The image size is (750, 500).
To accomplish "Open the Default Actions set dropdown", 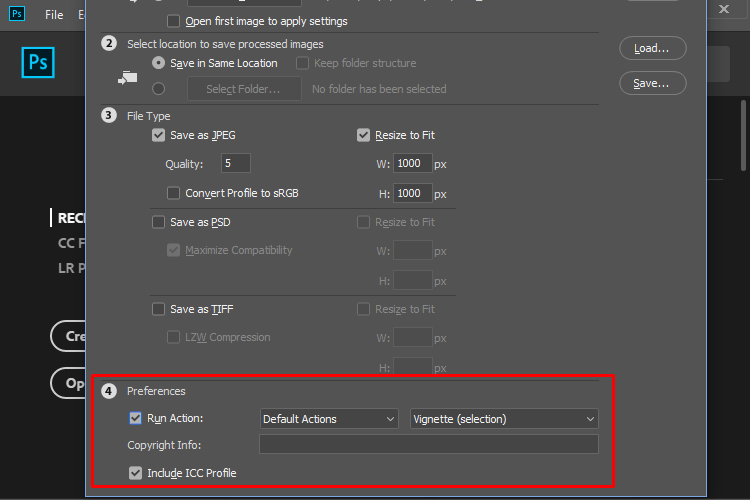I will 329,419.
